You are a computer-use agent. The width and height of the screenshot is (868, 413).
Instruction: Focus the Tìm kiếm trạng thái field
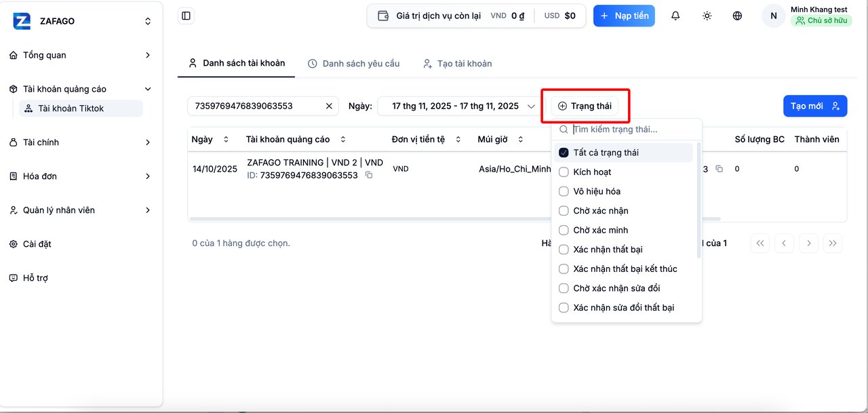[x=627, y=129]
